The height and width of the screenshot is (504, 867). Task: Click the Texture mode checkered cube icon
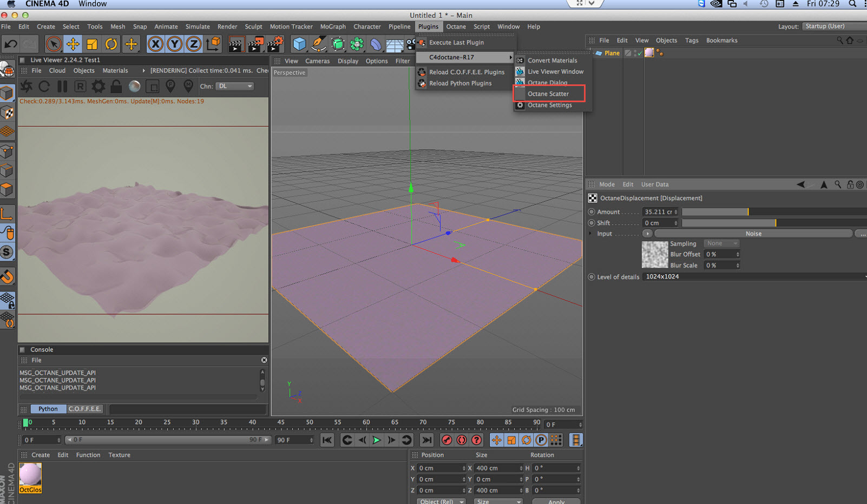click(7, 112)
